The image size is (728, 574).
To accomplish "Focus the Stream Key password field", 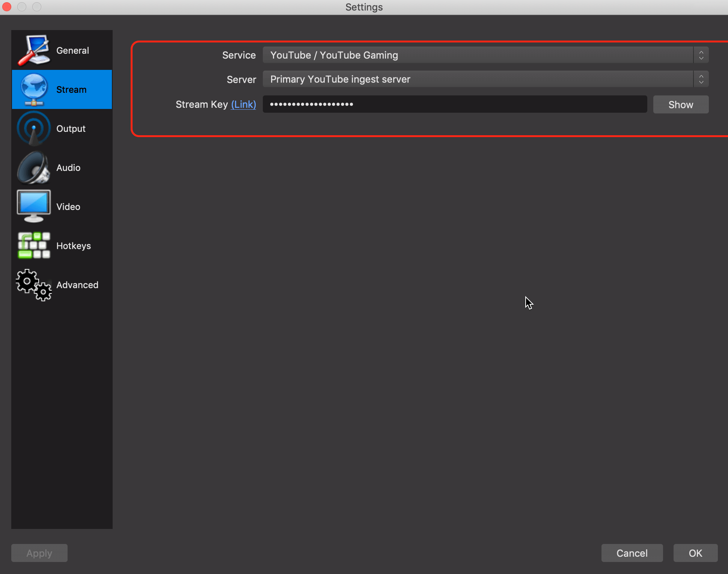I will pyautogui.click(x=454, y=104).
